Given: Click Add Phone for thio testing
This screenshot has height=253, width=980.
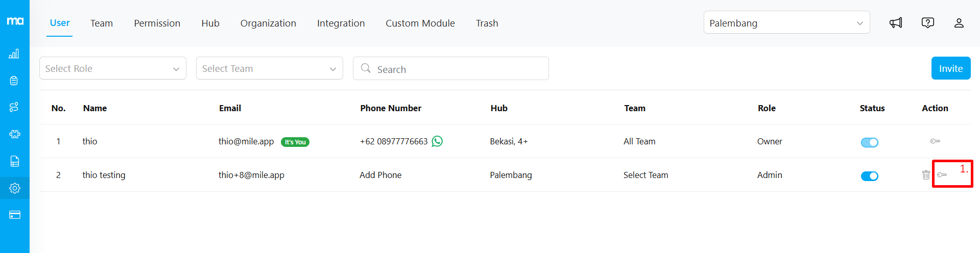Looking at the screenshot, I should tap(380, 175).
